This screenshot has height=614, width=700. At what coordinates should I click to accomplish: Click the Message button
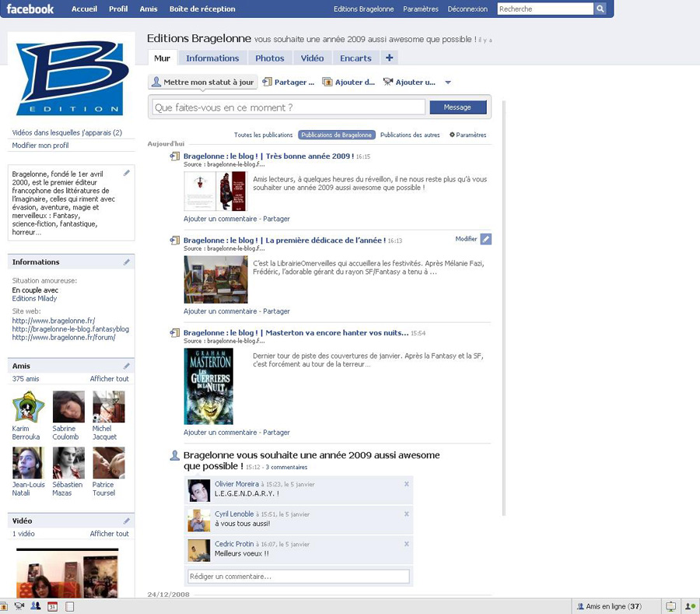point(457,107)
